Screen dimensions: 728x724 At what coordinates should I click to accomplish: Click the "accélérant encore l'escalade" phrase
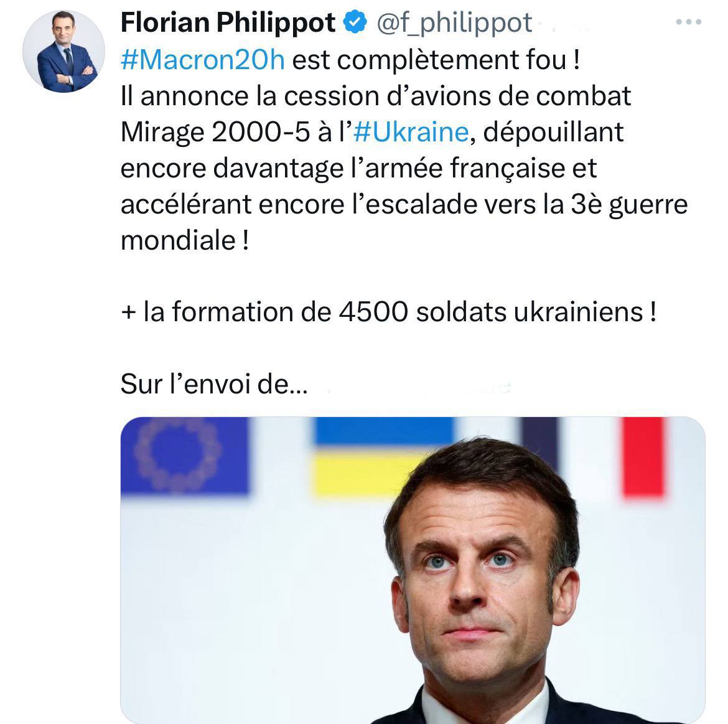click(294, 204)
